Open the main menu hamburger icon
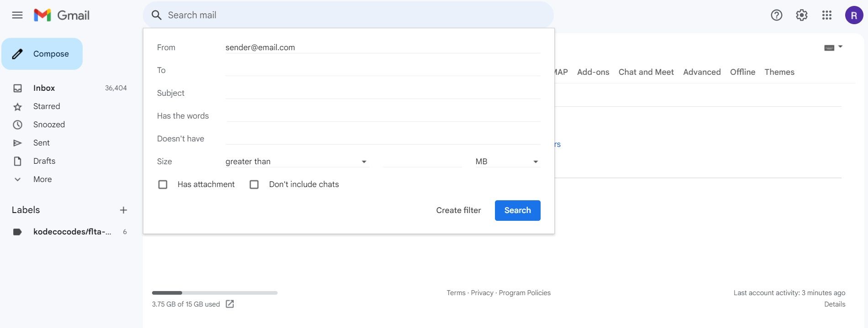Image resolution: width=868 pixels, height=328 pixels. pyautogui.click(x=17, y=15)
